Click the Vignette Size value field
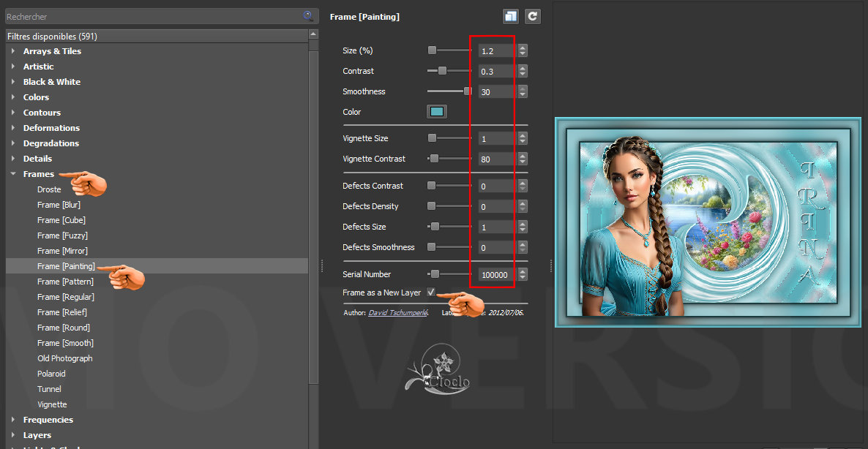The width and height of the screenshot is (868, 449). click(x=498, y=139)
